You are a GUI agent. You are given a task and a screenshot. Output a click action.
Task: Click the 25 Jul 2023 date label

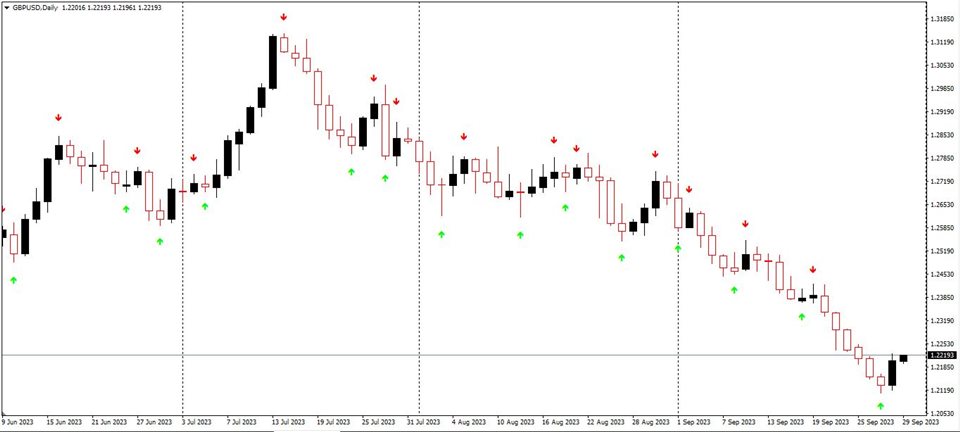379,422
